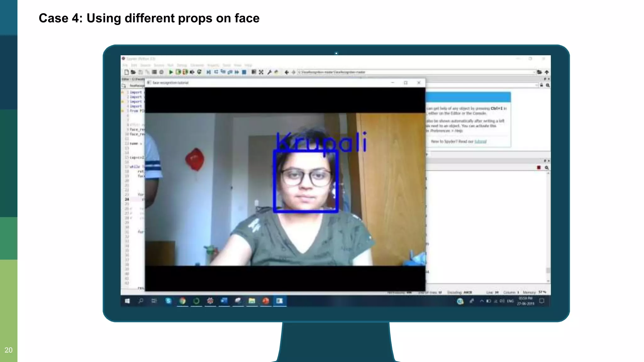Go to parent directory with up arrow
The width and height of the screenshot is (644, 362).
(547, 72)
